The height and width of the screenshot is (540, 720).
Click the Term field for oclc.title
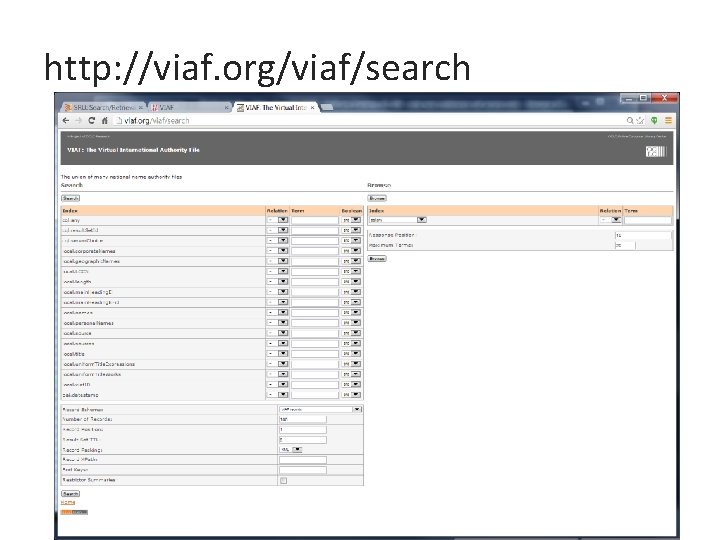pos(315,354)
